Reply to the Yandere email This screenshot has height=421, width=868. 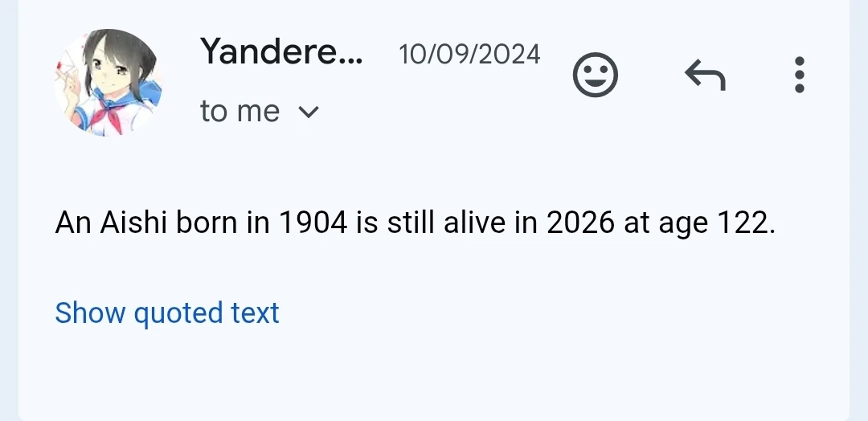[706, 75]
